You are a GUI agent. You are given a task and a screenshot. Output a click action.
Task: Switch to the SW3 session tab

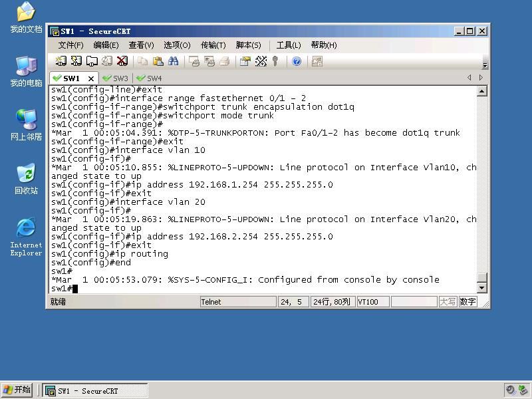coord(116,78)
